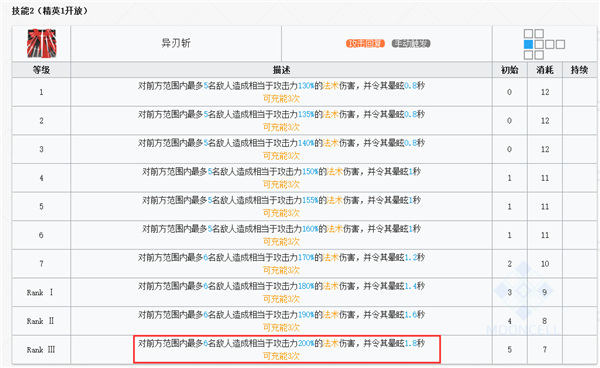Screen dimensions: 600x368
Task: Select level 5 cell in 等级 column
Action: click(x=41, y=207)
